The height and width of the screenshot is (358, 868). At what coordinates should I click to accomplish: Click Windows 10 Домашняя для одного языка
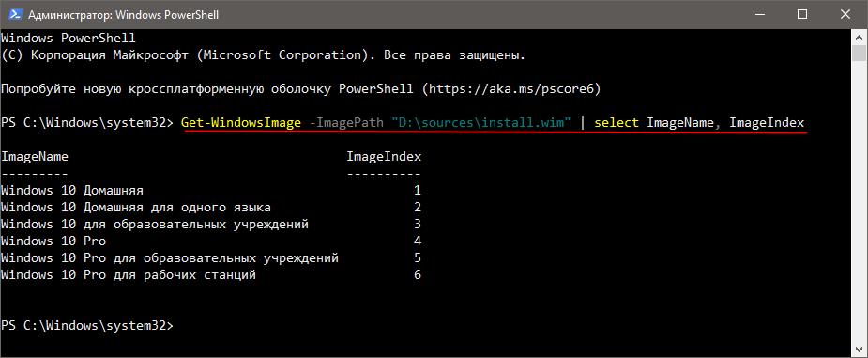pyautogui.click(x=136, y=208)
